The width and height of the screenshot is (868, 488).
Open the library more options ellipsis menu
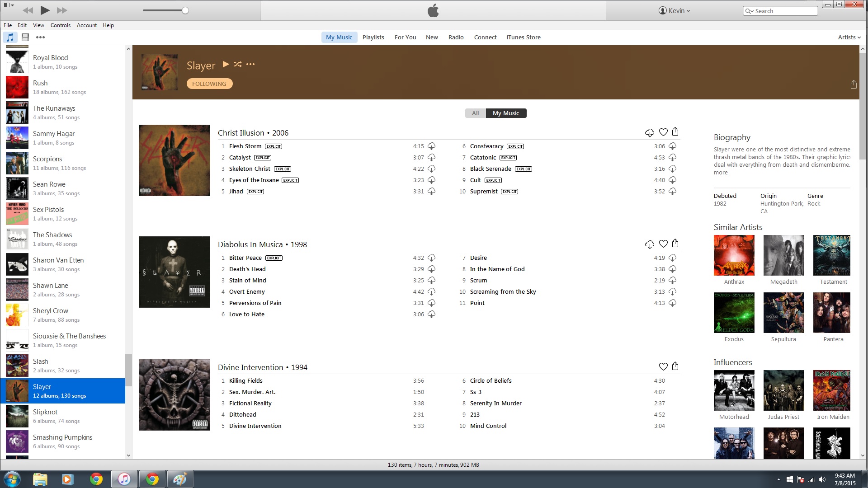[40, 38]
